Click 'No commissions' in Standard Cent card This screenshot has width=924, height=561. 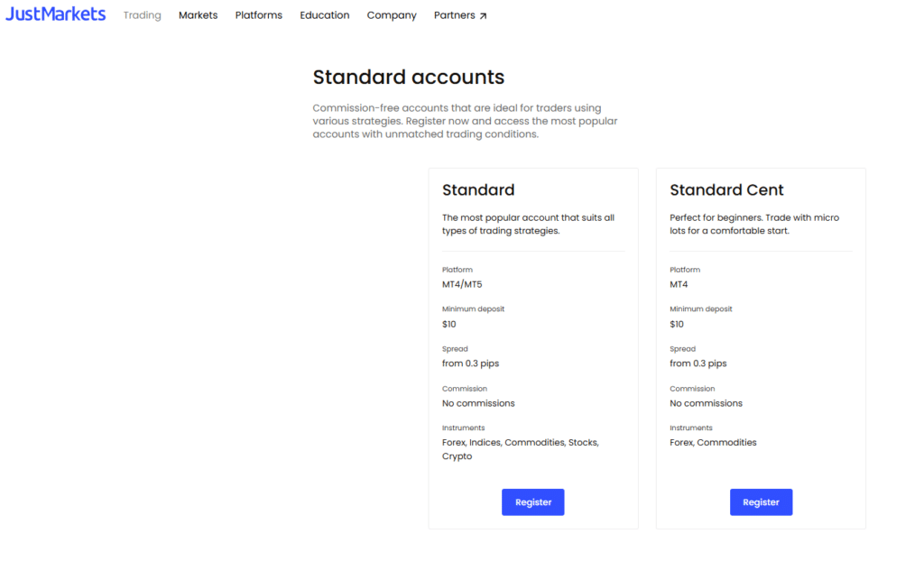coord(706,403)
